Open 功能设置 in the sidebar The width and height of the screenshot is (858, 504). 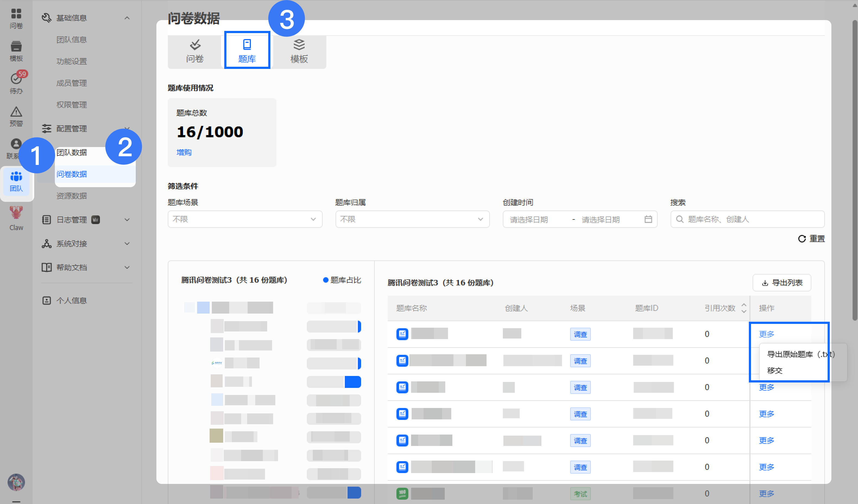pos(71,62)
